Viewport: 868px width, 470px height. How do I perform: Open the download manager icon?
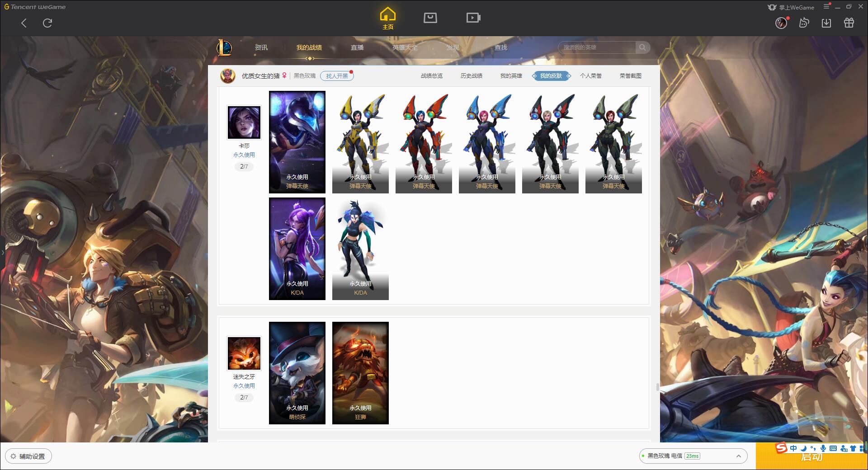click(826, 23)
